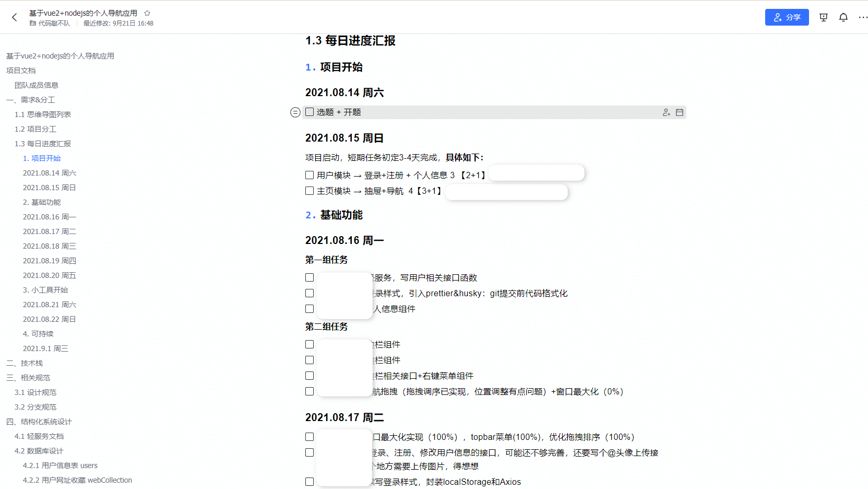Select 四、结构化系统设计 in the outline
The image size is (868, 489).
point(39,422)
